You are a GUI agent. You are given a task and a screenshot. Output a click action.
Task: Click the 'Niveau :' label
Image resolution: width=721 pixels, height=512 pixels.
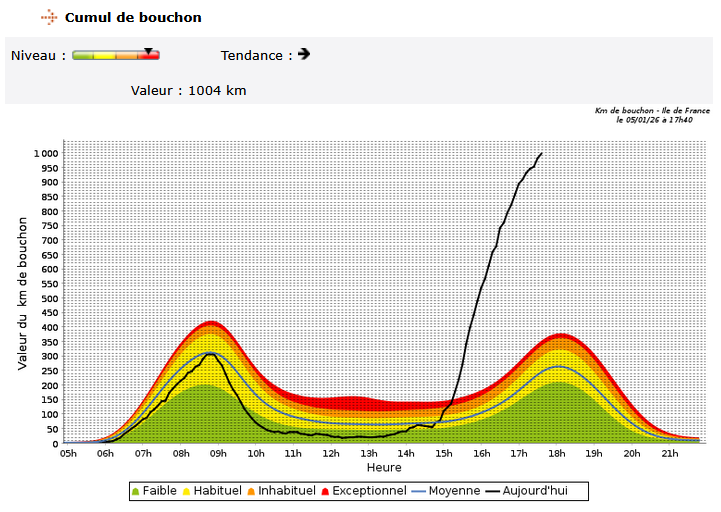click(x=38, y=56)
